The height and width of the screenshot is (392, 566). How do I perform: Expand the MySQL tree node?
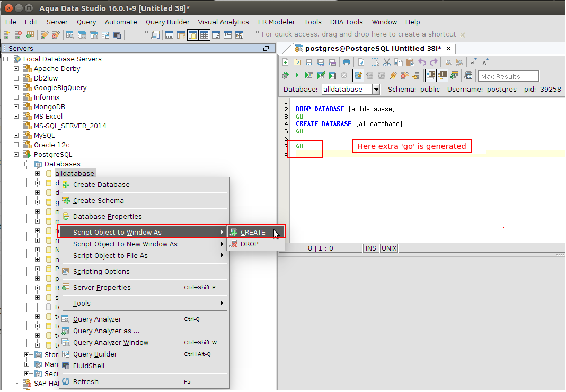tap(16, 136)
